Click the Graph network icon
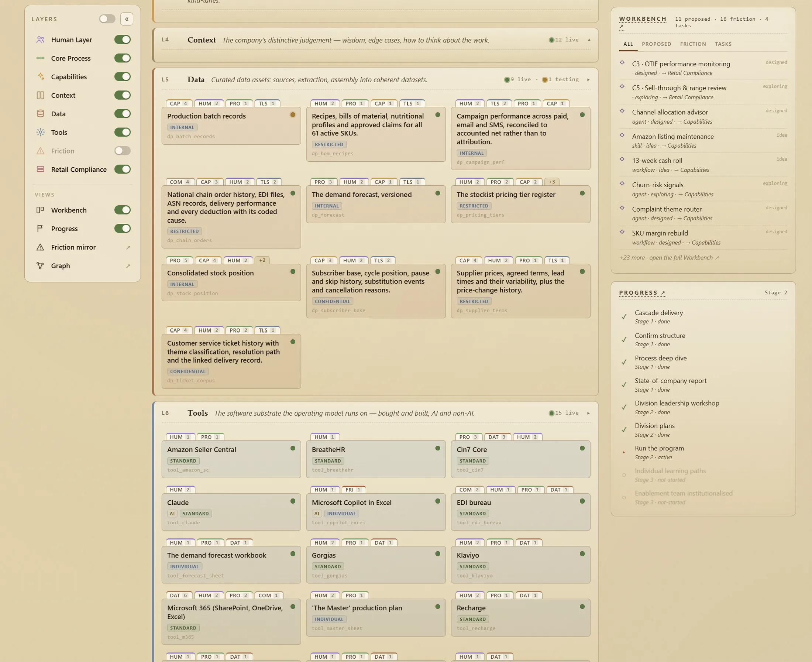Viewport: 812px width, 662px height. tap(40, 266)
